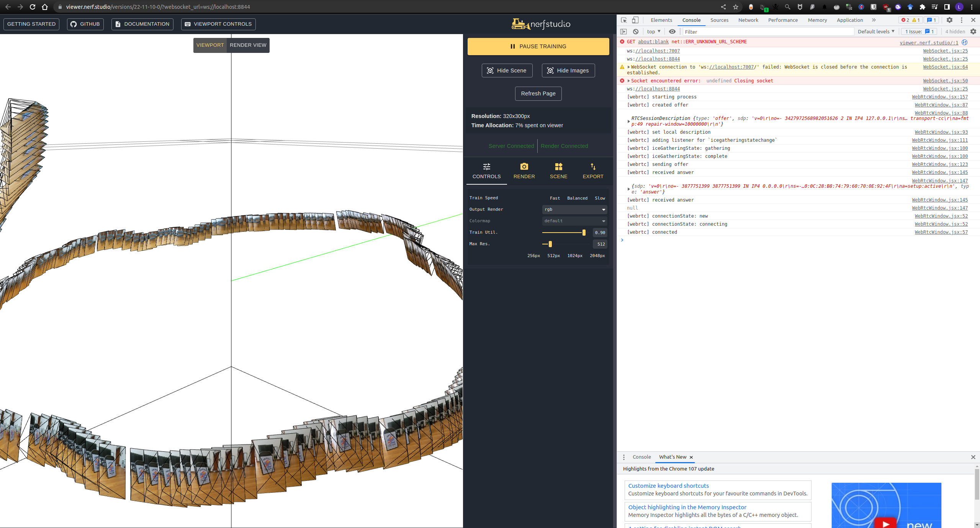Switch to the Network tab in DevTools
Image resolution: width=980 pixels, height=528 pixels.
pos(748,20)
